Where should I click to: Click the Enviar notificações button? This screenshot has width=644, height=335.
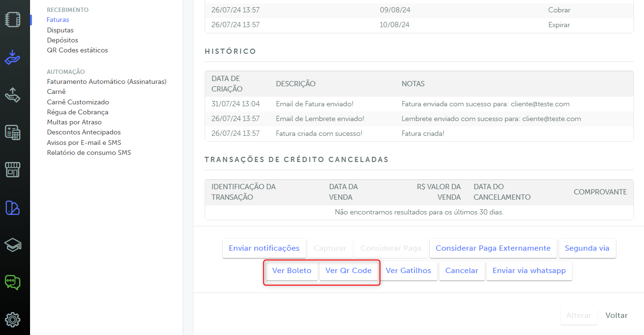264,248
